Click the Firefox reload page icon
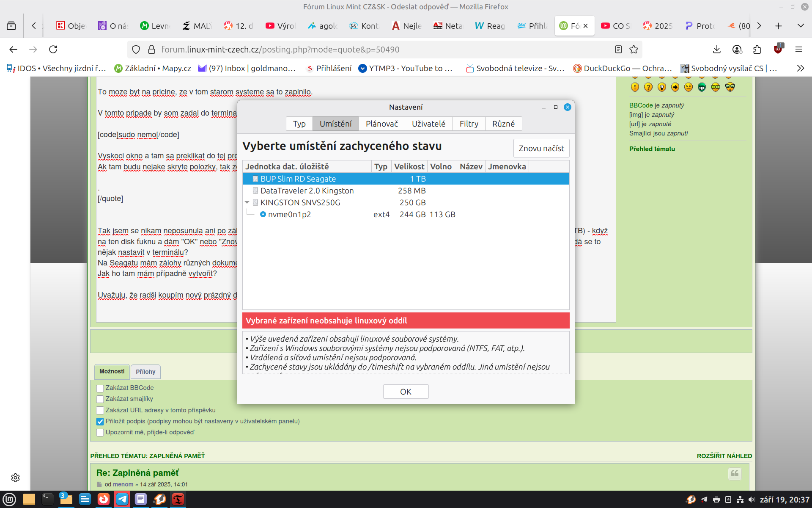Viewport: 812px width, 508px height. point(53,50)
